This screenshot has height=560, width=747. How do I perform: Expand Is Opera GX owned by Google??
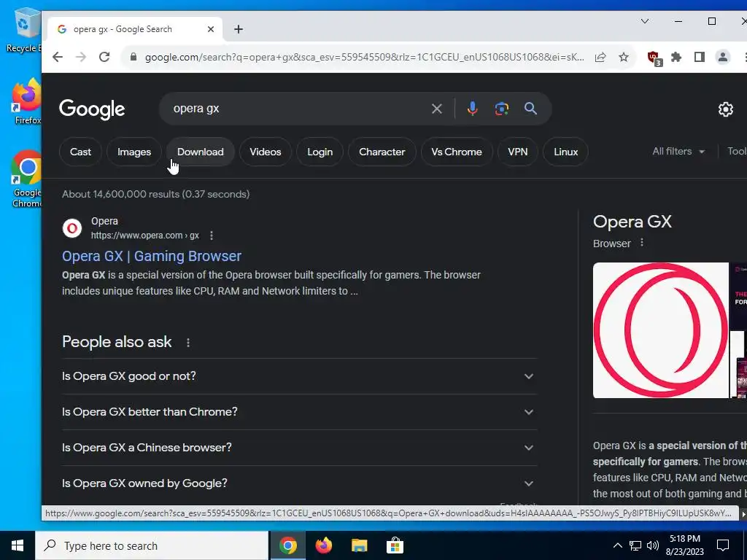click(x=299, y=483)
